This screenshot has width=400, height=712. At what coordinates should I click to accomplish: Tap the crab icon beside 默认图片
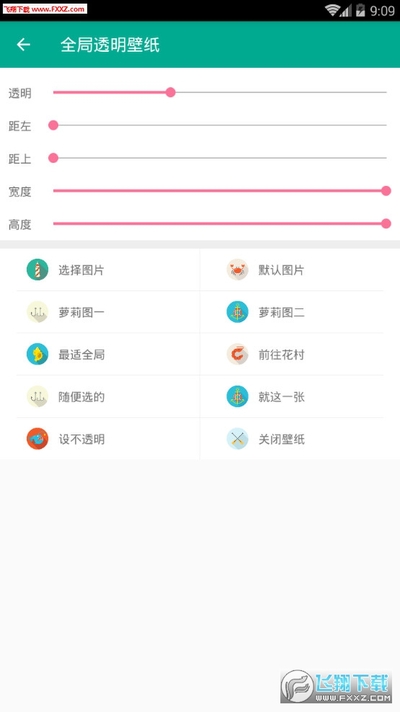tap(237, 270)
